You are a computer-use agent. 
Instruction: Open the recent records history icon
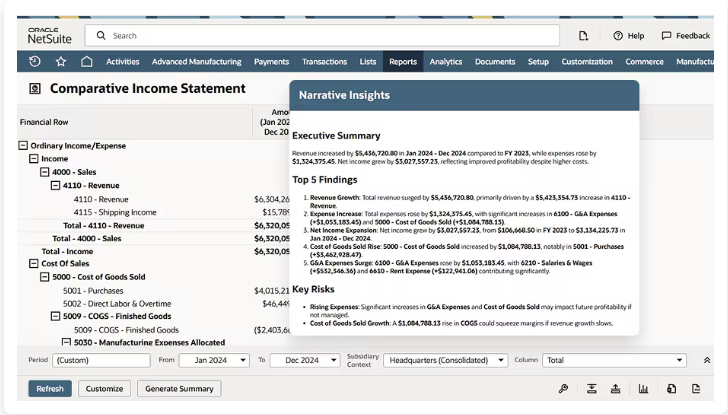coord(35,62)
